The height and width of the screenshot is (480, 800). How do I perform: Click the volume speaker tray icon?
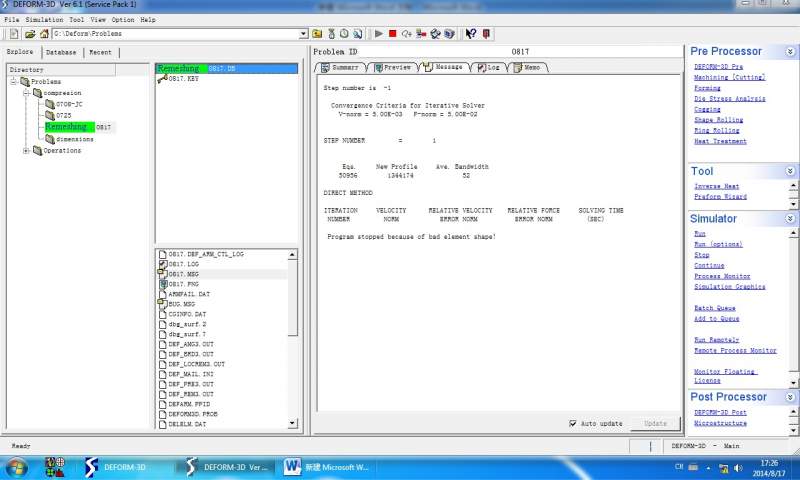(738, 468)
